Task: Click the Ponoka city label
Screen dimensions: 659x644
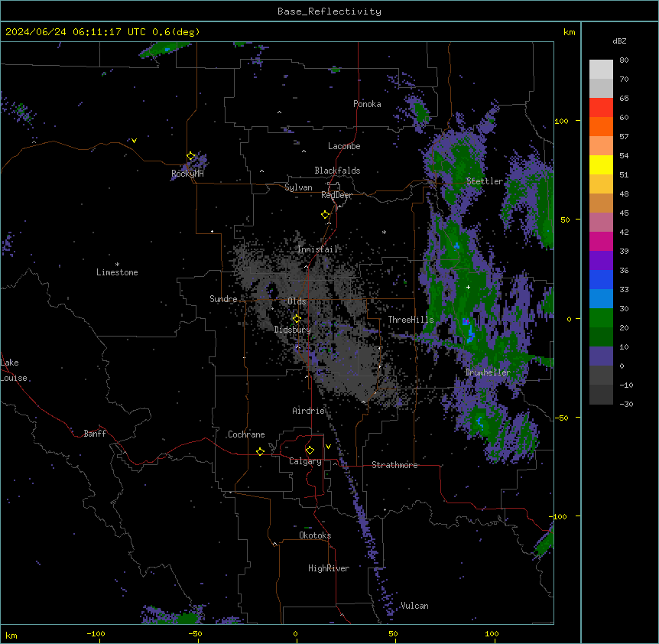Action: click(x=367, y=104)
